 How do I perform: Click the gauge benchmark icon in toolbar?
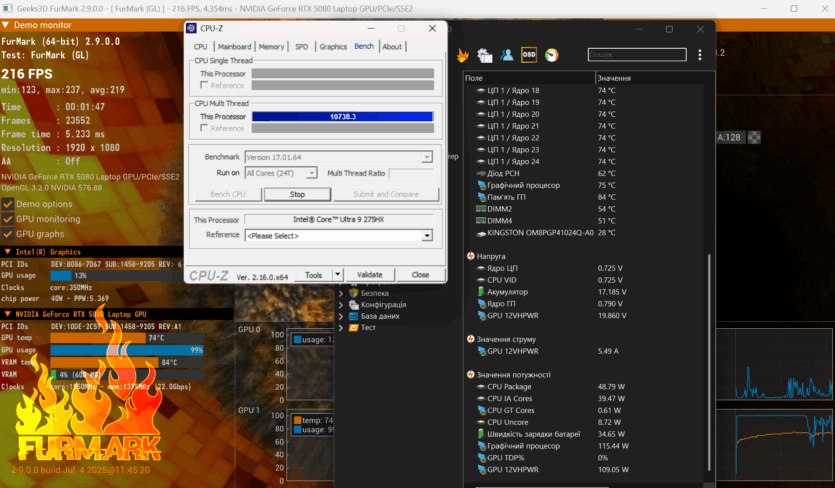pos(551,55)
